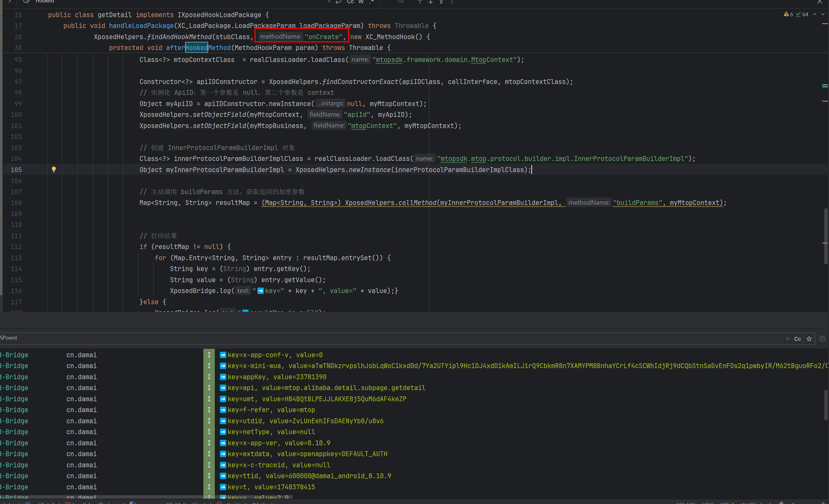Click the I level badge on first log row
Screen dimensions: 829x504
pos(209,354)
